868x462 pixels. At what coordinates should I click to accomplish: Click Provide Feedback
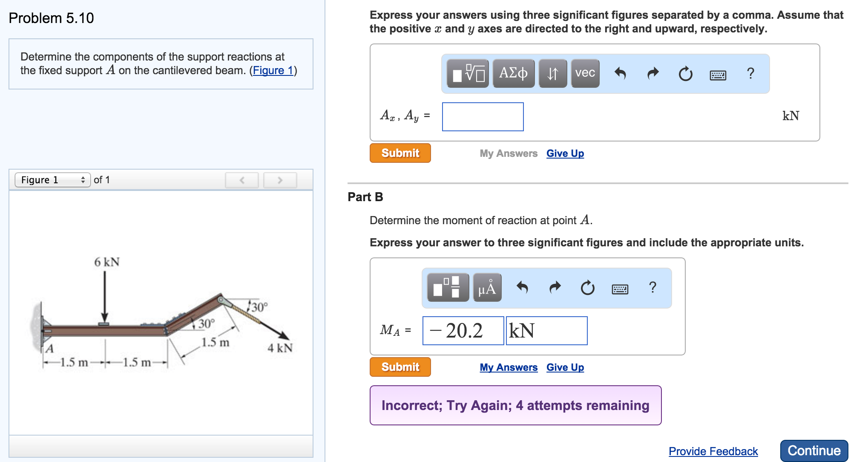pyautogui.click(x=713, y=451)
